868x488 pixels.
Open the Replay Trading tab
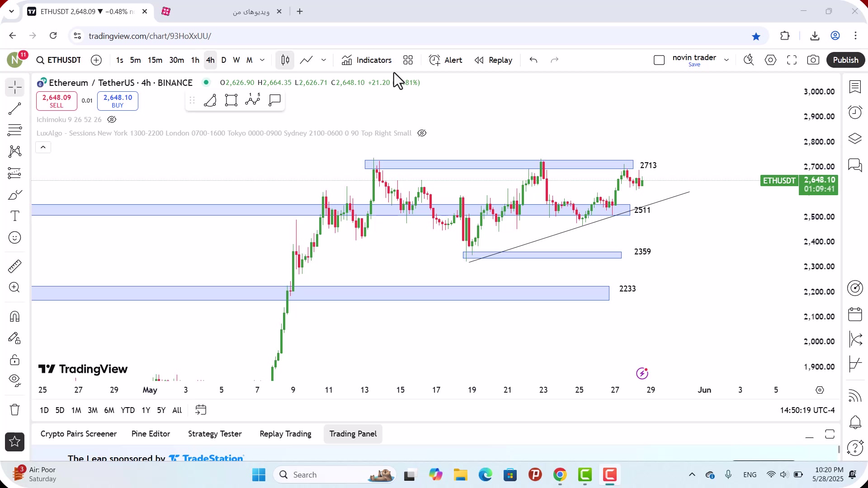[285, 434]
